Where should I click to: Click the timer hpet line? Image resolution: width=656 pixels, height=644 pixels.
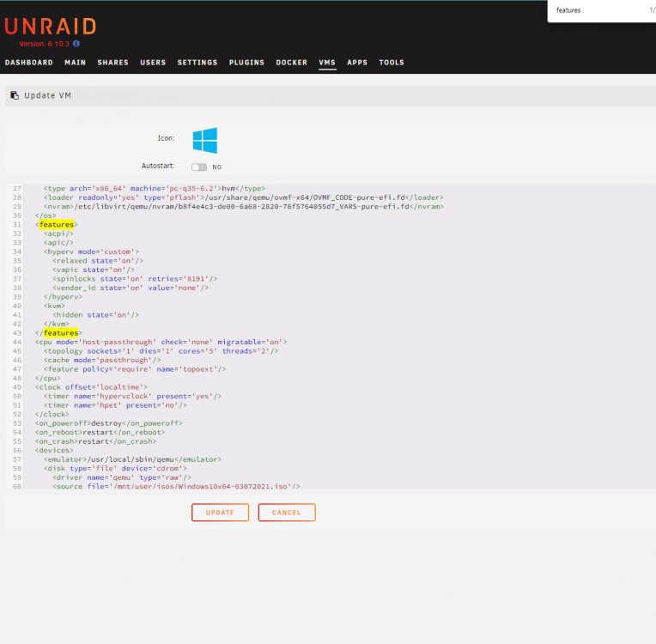pyautogui.click(x=115, y=405)
